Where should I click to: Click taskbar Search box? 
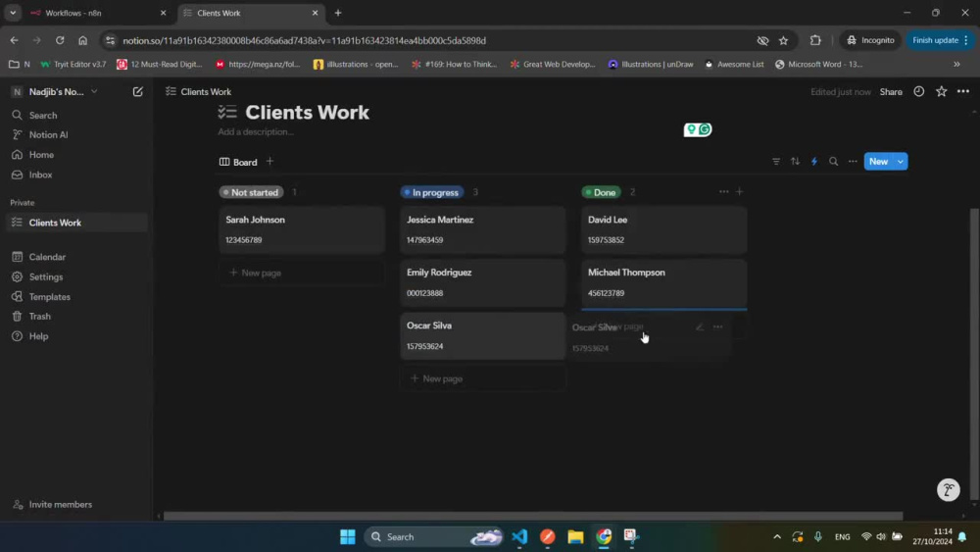click(434, 536)
